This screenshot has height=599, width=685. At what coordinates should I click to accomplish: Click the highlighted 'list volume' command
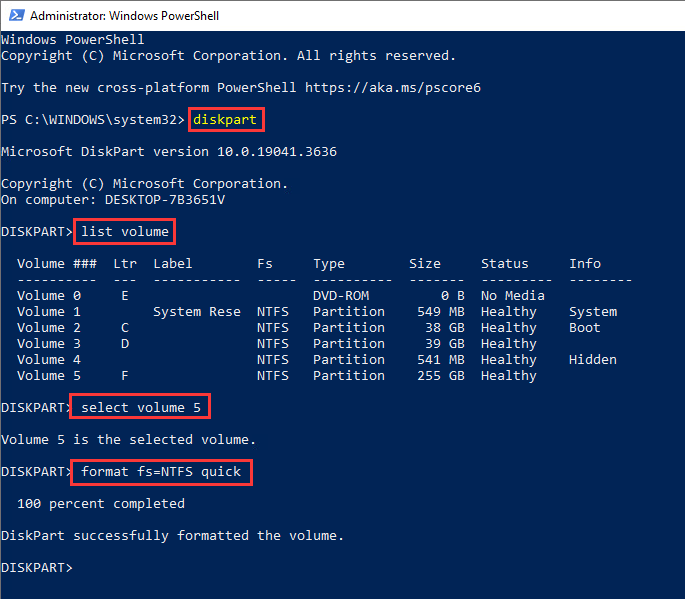[125, 232]
